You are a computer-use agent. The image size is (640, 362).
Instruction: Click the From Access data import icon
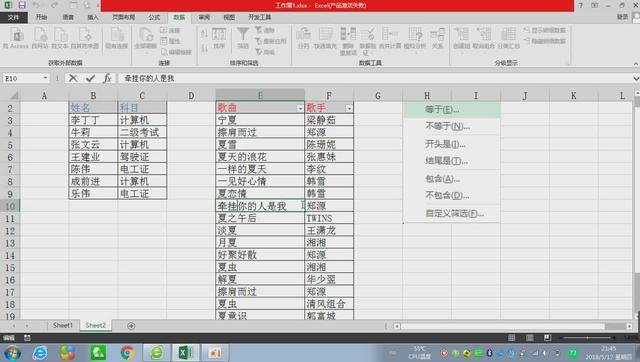tap(16, 38)
